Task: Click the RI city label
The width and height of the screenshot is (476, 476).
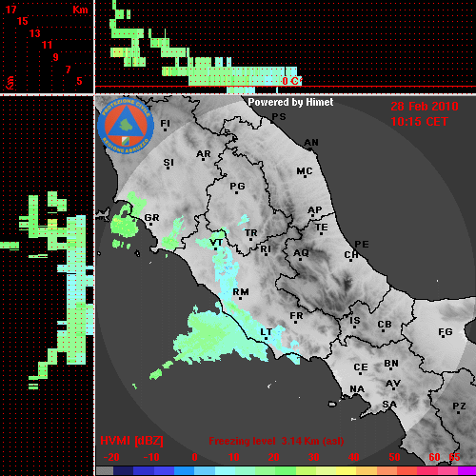Action: (x=266, y=248)
